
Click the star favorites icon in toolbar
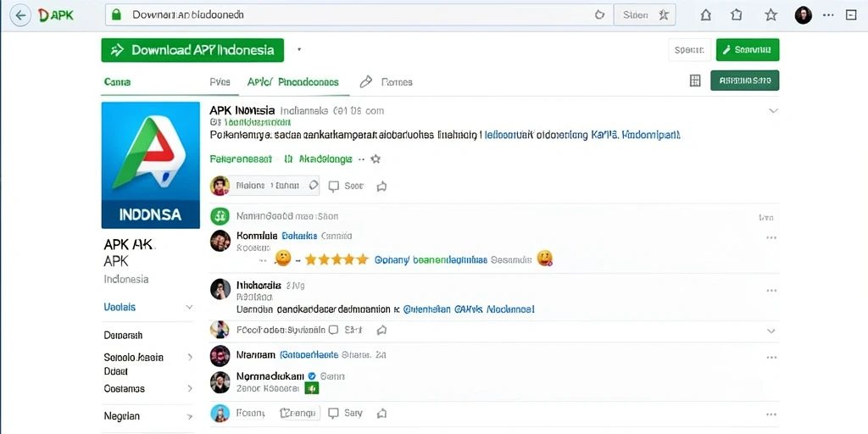coord(771,15)
